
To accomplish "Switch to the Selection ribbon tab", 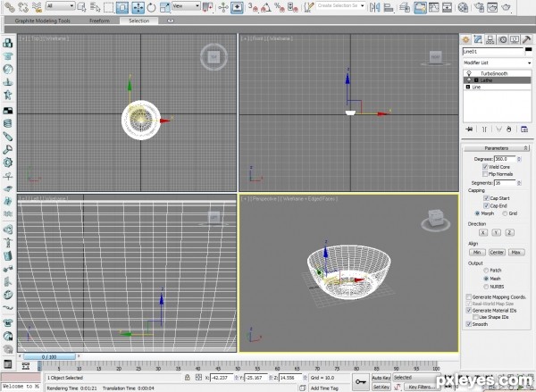I will point(138,21).
